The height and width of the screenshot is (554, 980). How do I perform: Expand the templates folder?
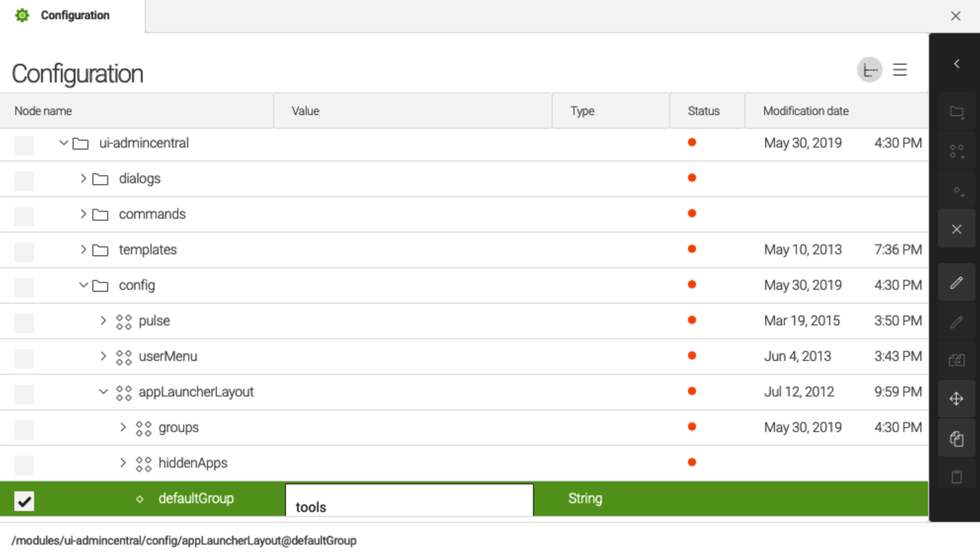[83, 249]
